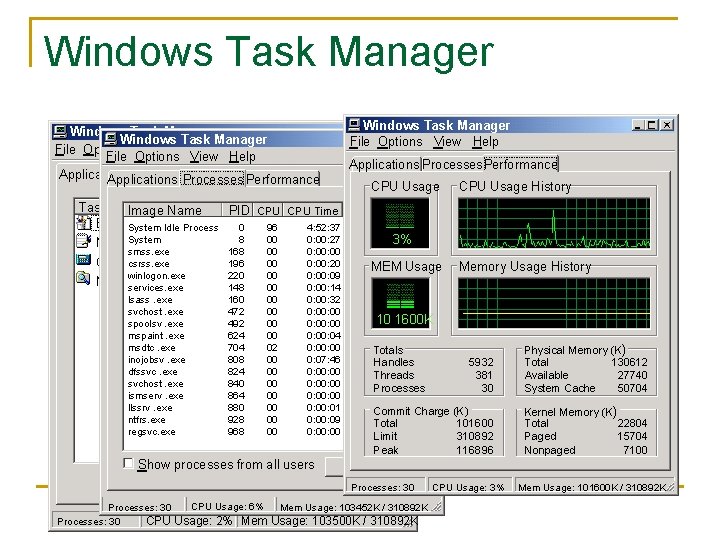The height and width of the screenshot is (540, 720).
Task: Click the CPU Usage History graph
Action: (554, 223)
